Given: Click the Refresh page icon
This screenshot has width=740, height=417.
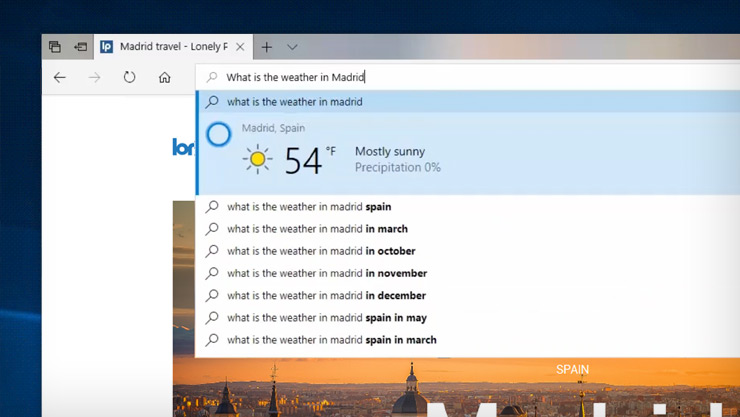Looking at the screenshot, I should coord(129,77).
